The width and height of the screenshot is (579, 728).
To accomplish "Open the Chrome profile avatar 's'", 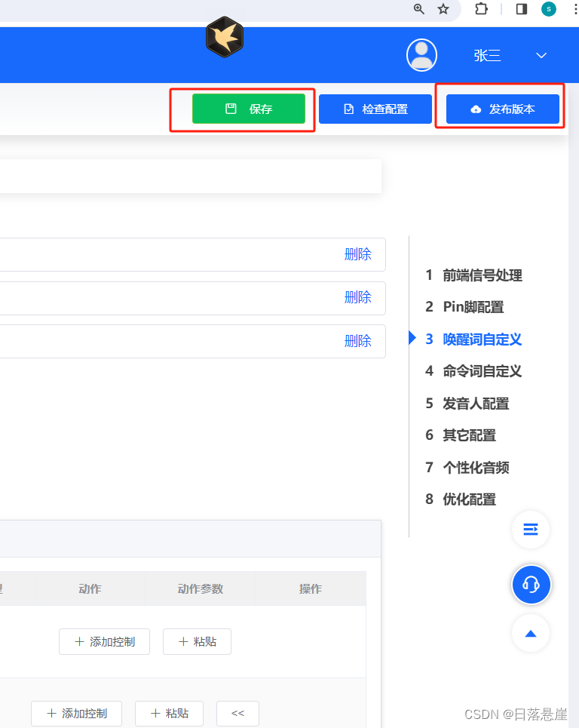I will 548,9.
